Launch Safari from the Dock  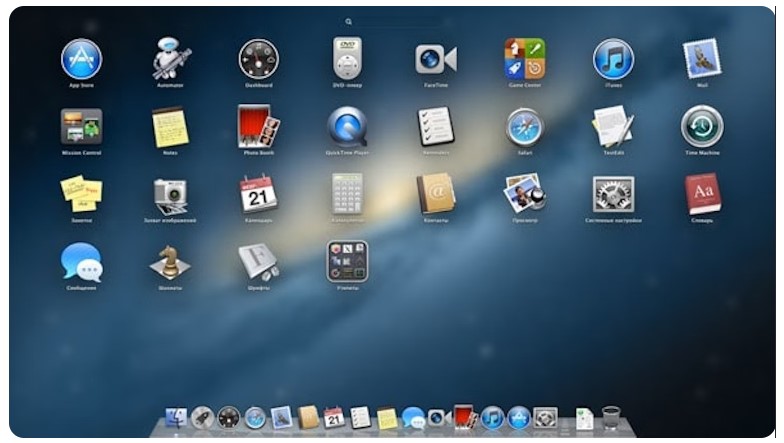coord(255,418)
